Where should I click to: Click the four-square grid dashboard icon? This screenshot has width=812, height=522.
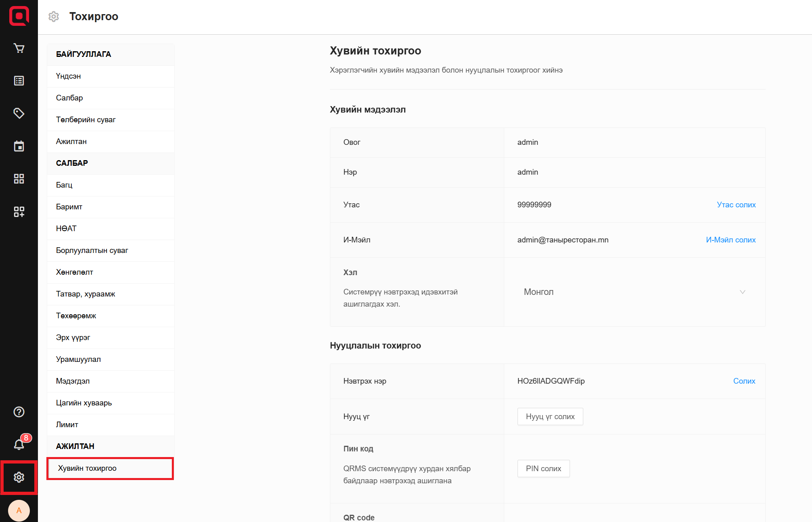19,179
